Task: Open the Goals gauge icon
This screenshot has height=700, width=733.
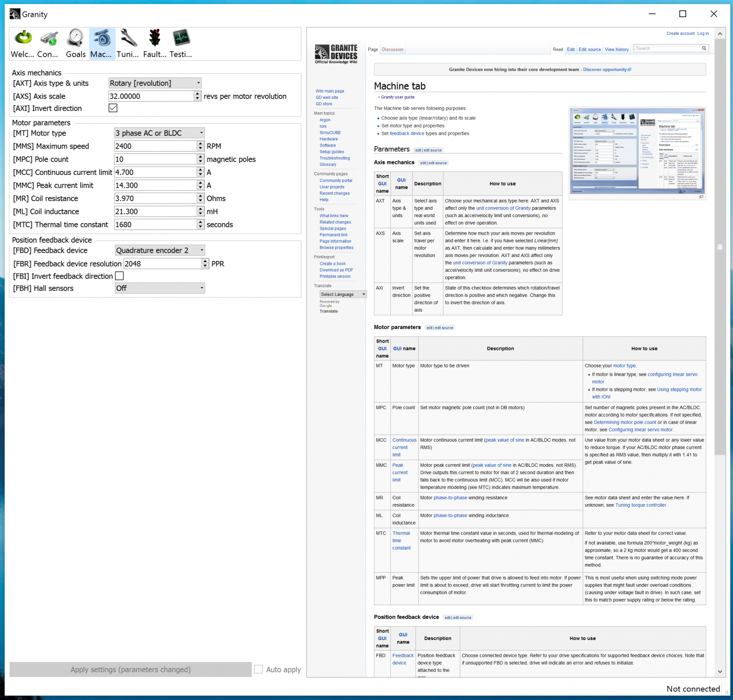Action: pos(76,44)
